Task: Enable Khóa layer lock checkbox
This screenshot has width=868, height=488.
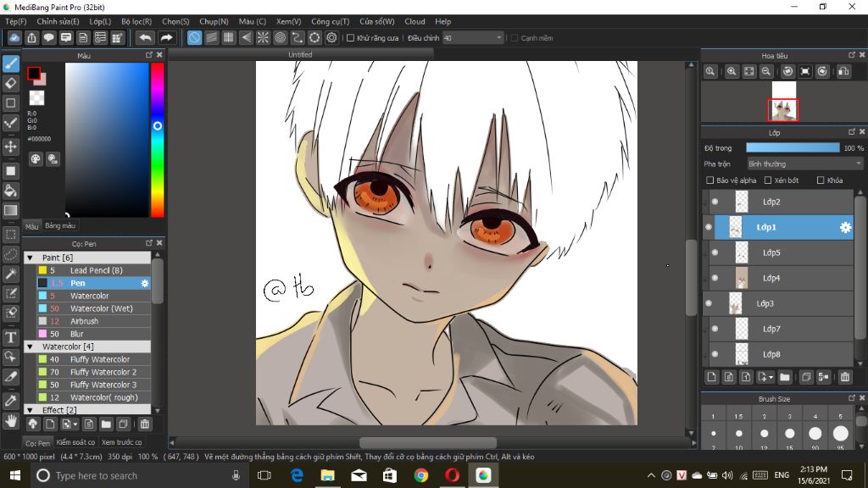Action: [821, 180]
